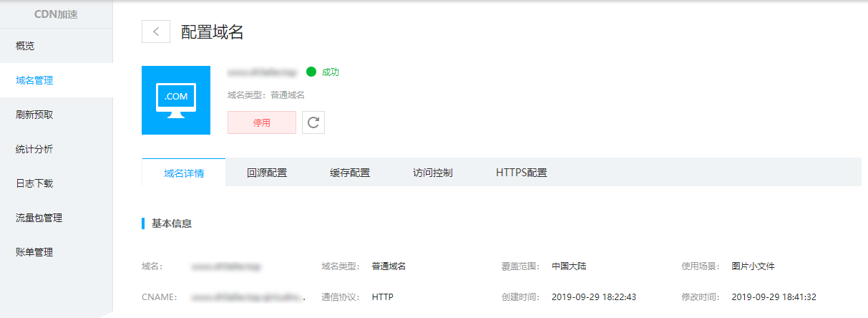Click the blue .COM monitor icon
This screenshot has height=318, width=868.
coord(176,100)
